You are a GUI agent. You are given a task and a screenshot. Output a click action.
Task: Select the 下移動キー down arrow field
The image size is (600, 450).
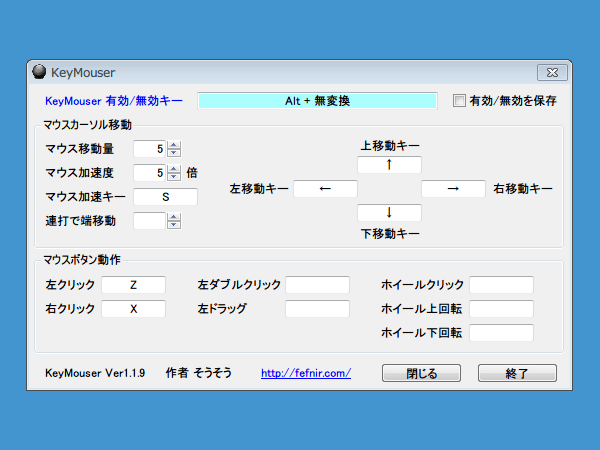pos(389,213)
